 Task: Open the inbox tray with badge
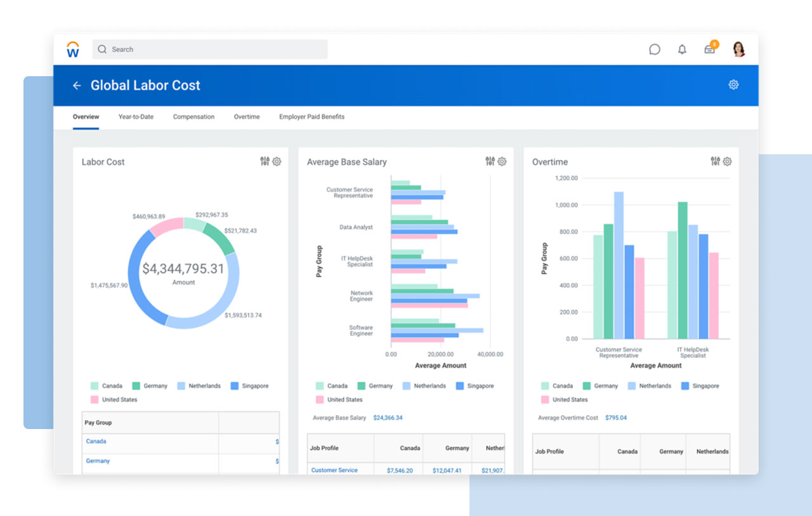click(x=710, y=50)
